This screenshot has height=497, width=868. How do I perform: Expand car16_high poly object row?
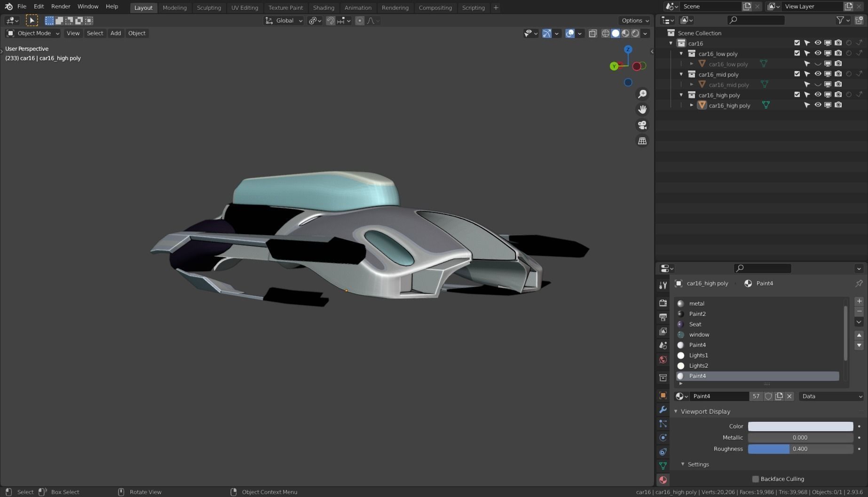pos(692,105)
